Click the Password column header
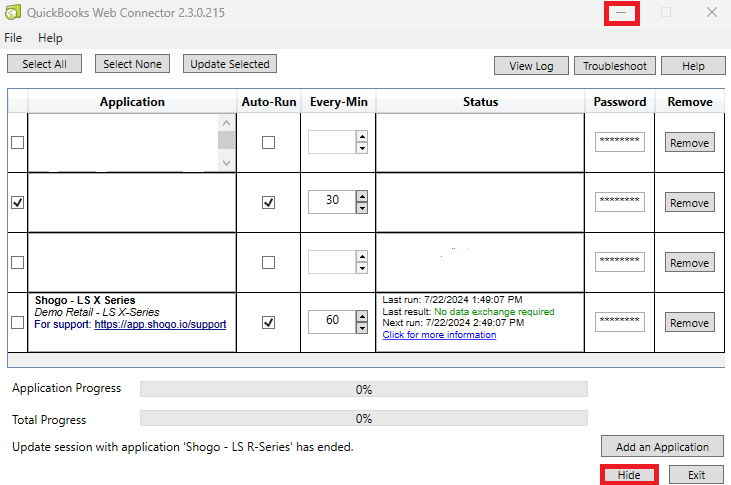This screenshot has width=731, height=485. click(x=620, y=102)
